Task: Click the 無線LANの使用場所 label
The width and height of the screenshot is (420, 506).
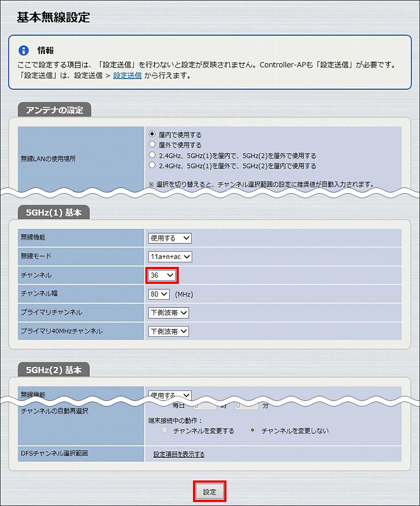Action: coord(48,159)
